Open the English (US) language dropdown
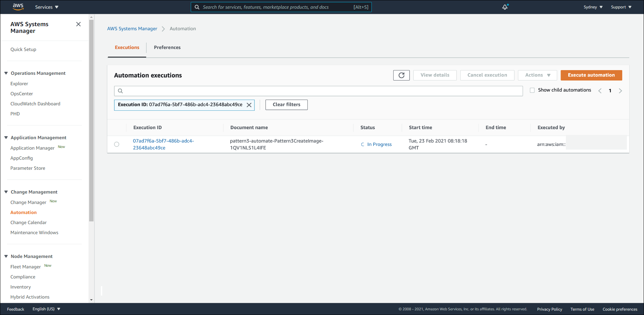The width and height of the screenshot is (644, 315). 46,309
